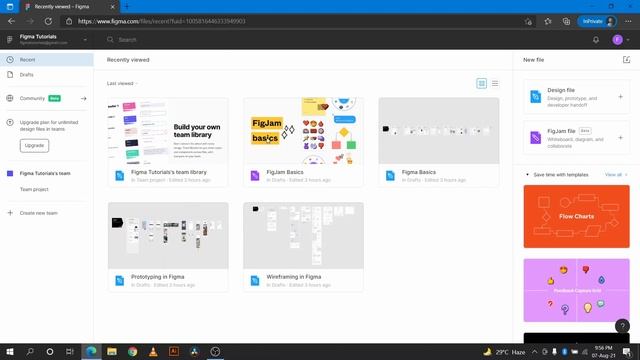The width and height of the screenshot is (640, 360).
Task: Click the notifications bell icon
Action: pyautogui.click(x=596, y=40)
